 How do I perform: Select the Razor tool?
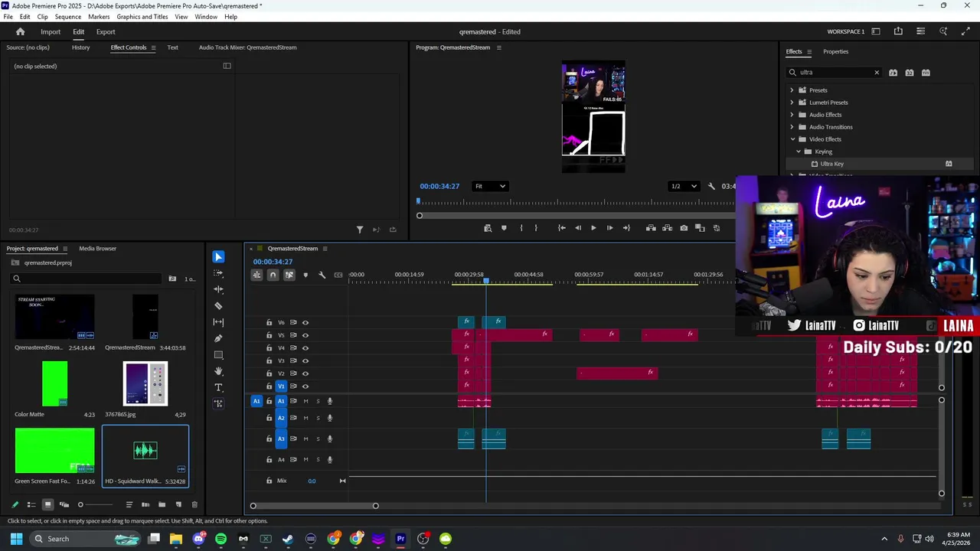pos(218,305)
